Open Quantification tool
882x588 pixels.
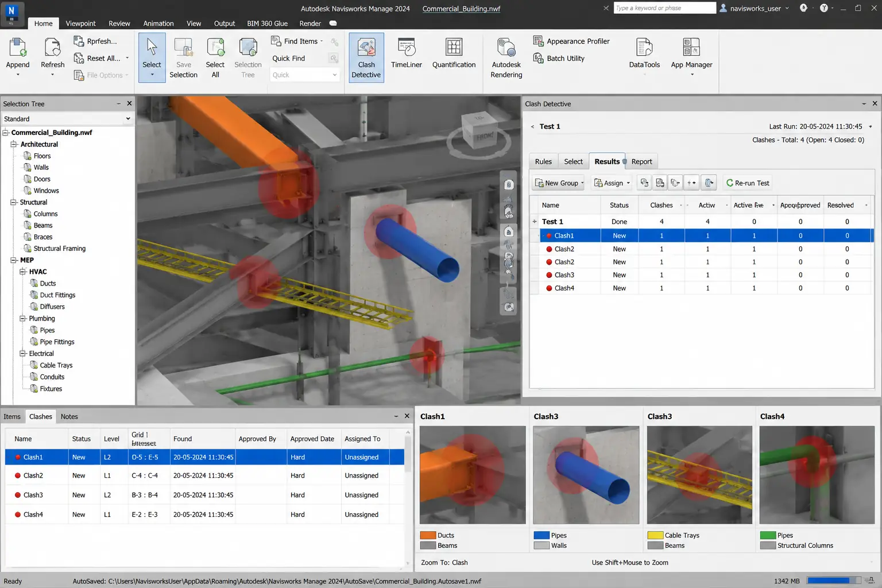(x=454, y=53)
